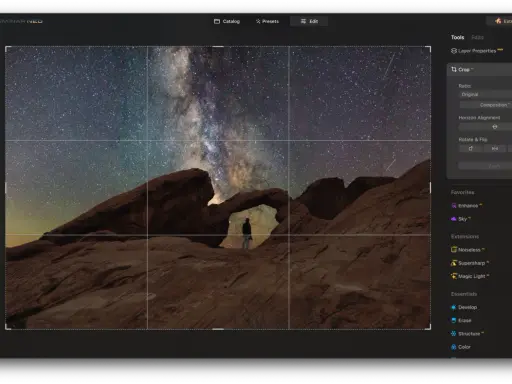This screenshot has width=512, height=384.
Task: Open the Color tool
Action: [x=461, y=347]
